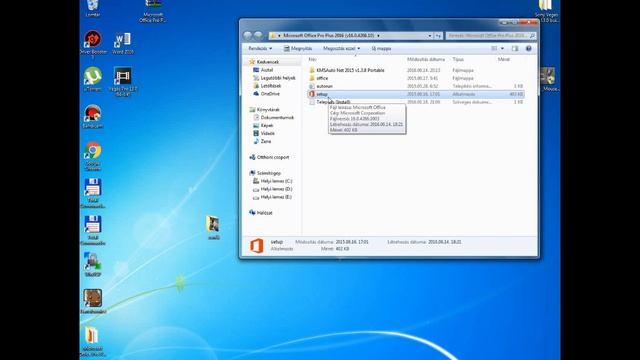The height and width of the screenshot is (360, 640).
Task: Go back with the Explorer back arrow
Action: [248, 36]
